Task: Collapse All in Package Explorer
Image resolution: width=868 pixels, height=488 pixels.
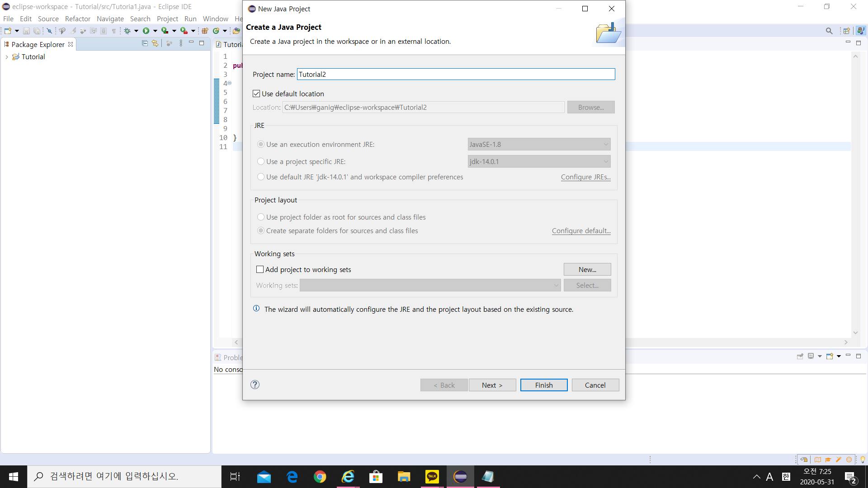Action: point(145,43)
